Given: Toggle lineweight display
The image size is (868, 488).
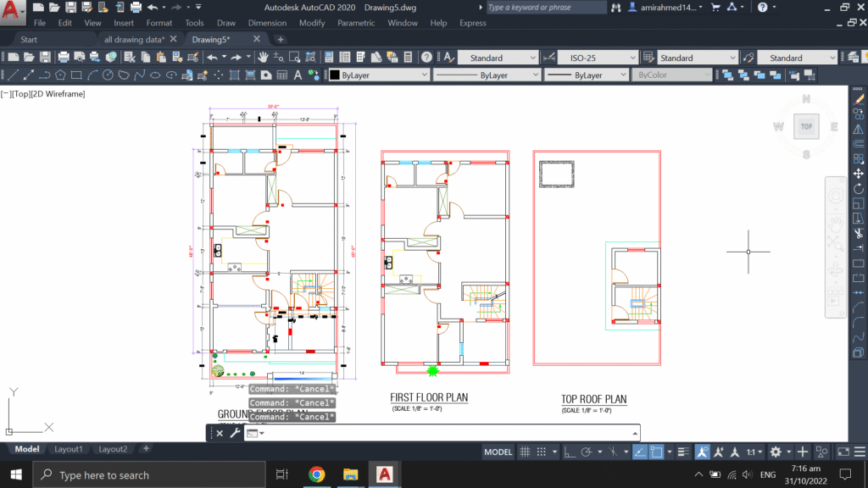Looking at the screenshot, I should [683, 452].
